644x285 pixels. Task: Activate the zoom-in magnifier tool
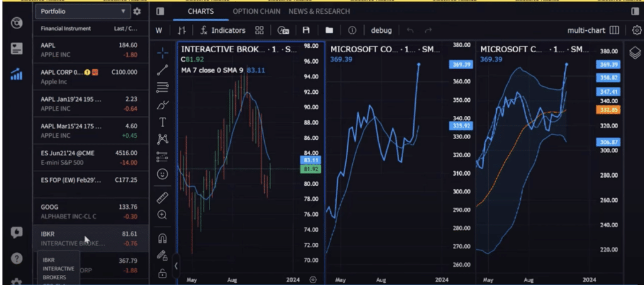163,215
